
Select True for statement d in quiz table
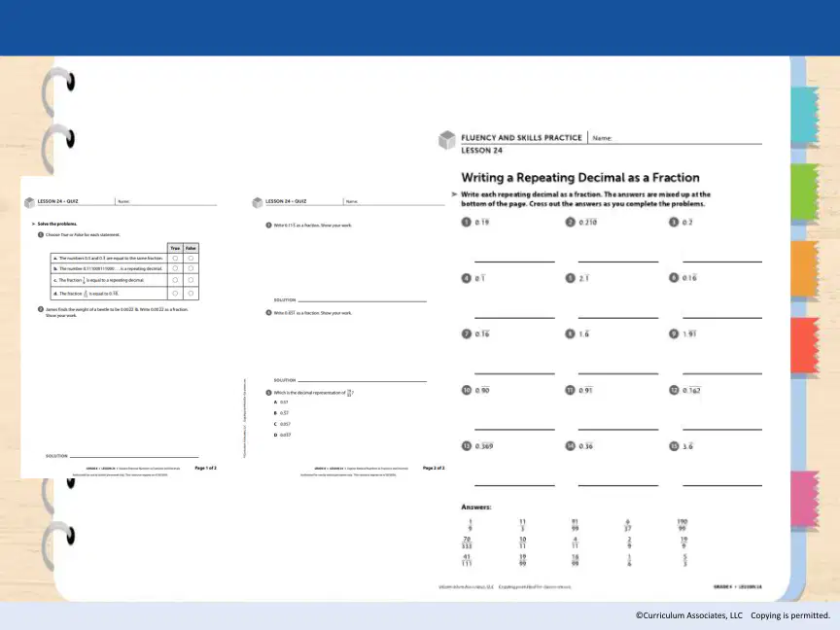pos(175,293)
